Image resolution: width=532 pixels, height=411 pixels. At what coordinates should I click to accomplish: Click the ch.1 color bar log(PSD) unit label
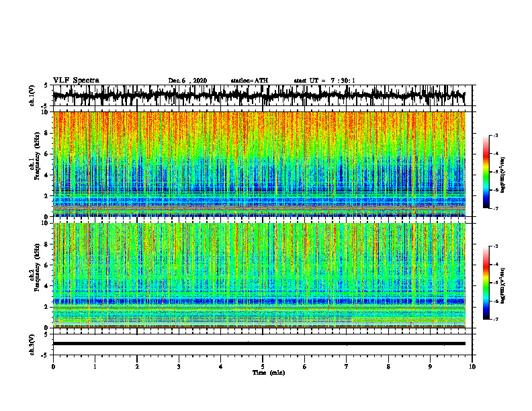[x=503, y=175]
